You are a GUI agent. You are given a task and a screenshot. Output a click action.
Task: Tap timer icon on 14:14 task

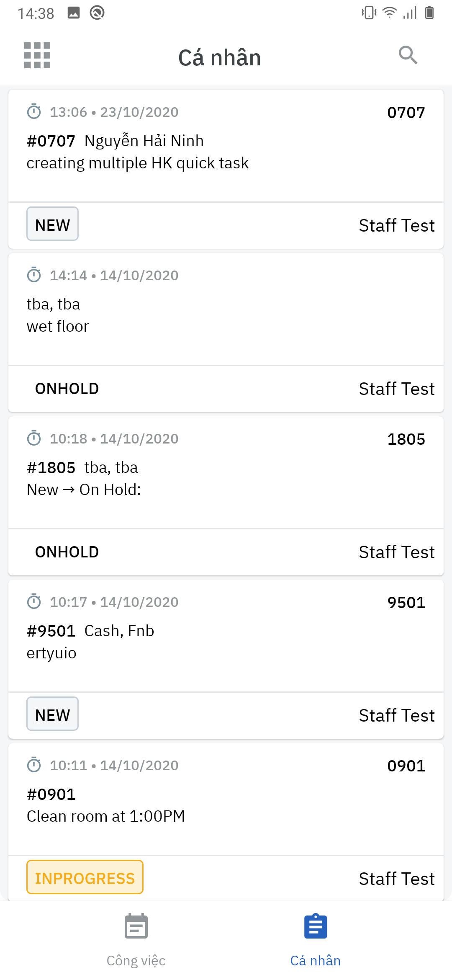click(x=34, y=275)
